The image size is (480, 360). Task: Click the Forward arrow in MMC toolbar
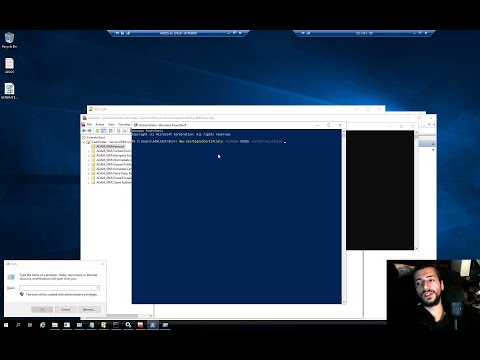[89, 131]
